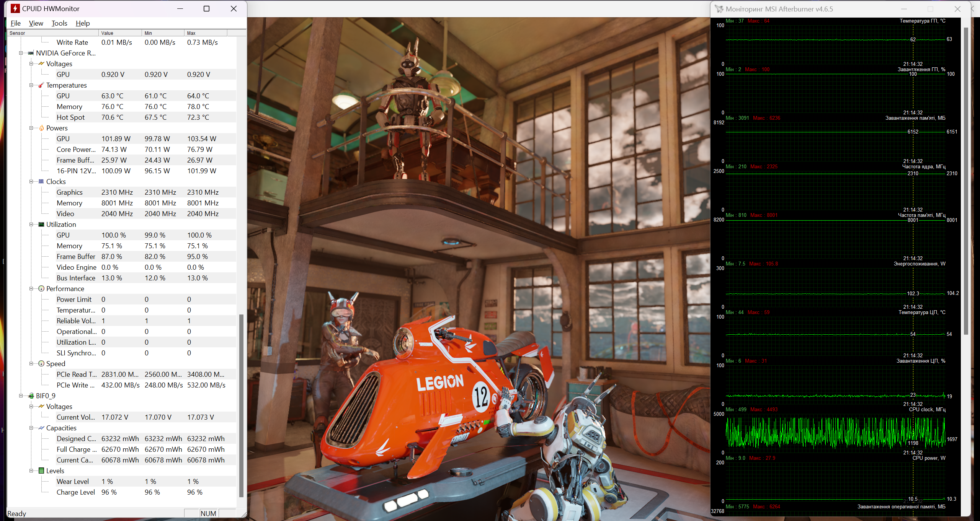Click the HWMonitor lightning bolt app icon
Viewport: 980px width, 521px height.
pos(15,8)
